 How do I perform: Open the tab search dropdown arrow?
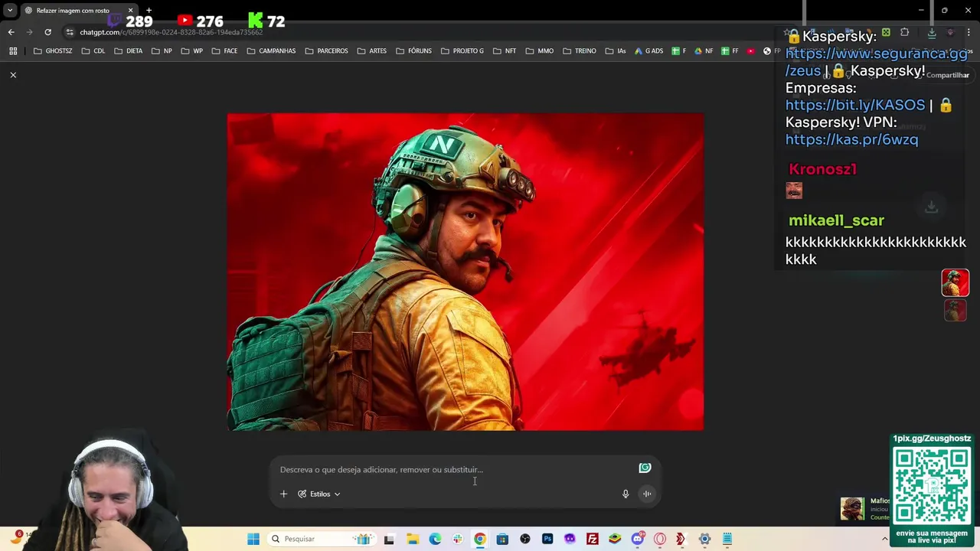10,11
